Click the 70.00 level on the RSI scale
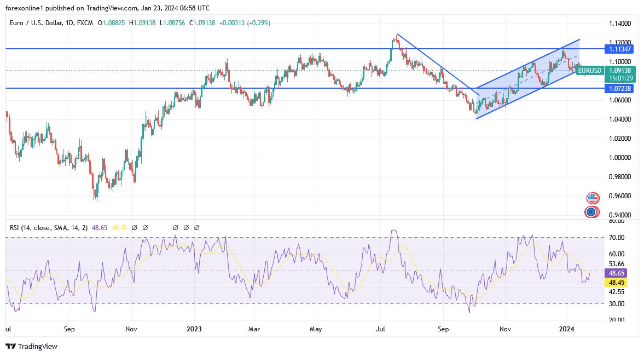Image resolution: width=644 pixels, height=356 pixels. click(617, 238)
